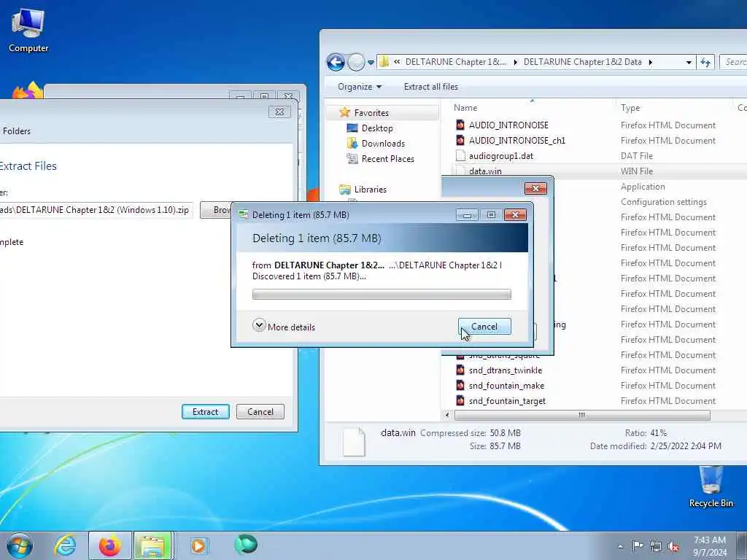
Task: Select the snd_fountain_make file name
Action: (506, 385)
